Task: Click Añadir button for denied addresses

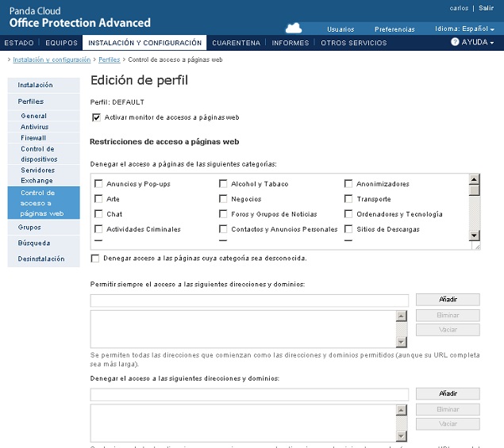Action: coord(448,393)
